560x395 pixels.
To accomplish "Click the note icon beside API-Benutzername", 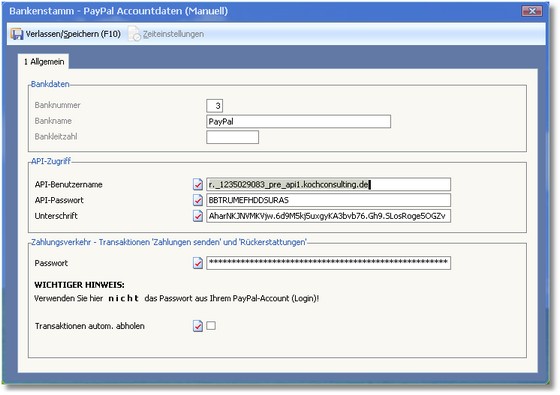I will (x=198, y=184).
